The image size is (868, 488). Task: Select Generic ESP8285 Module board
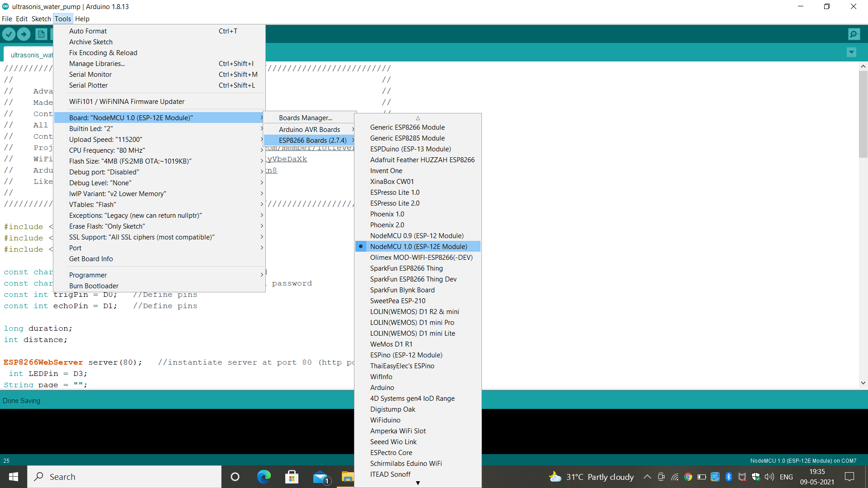tap(418, 138)
